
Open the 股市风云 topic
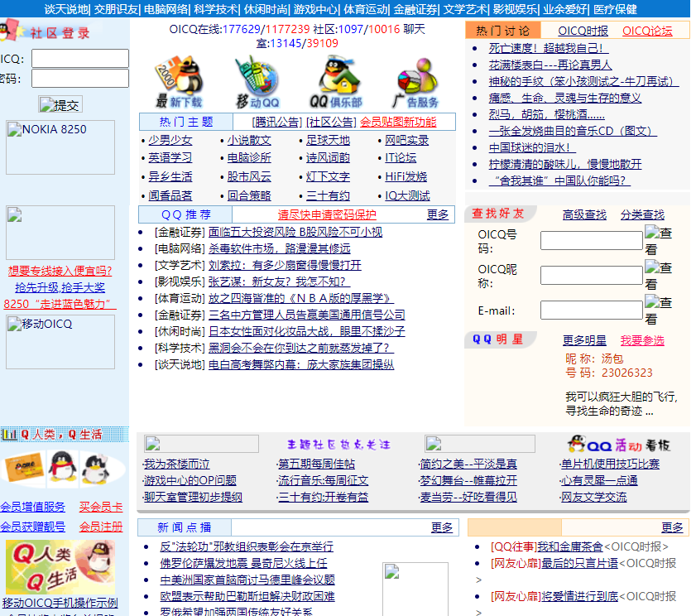pos(249,176)
